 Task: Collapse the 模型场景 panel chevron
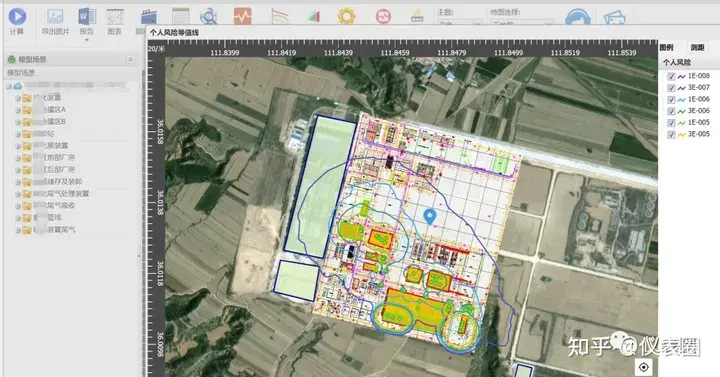(x=130, y=59)
